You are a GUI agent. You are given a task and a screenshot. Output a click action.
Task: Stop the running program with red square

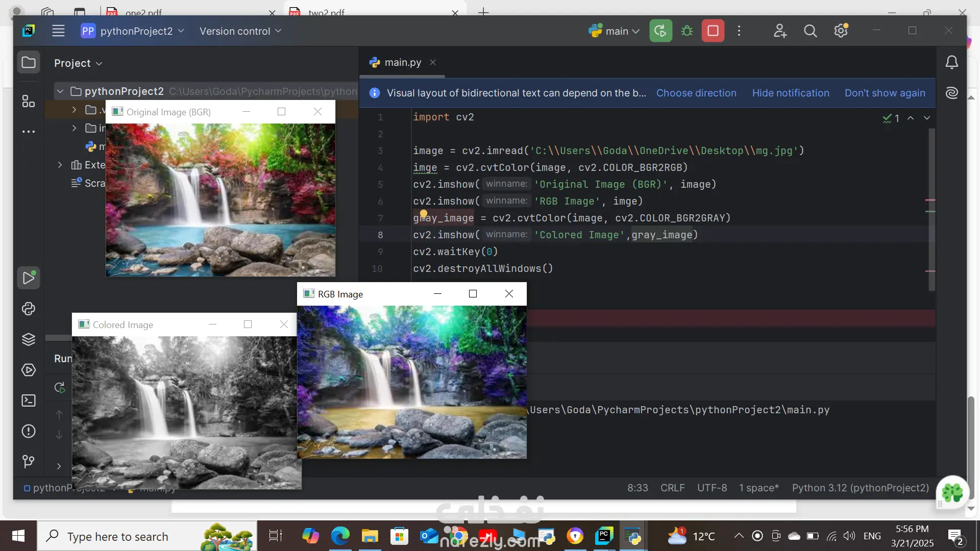point(713,31)
